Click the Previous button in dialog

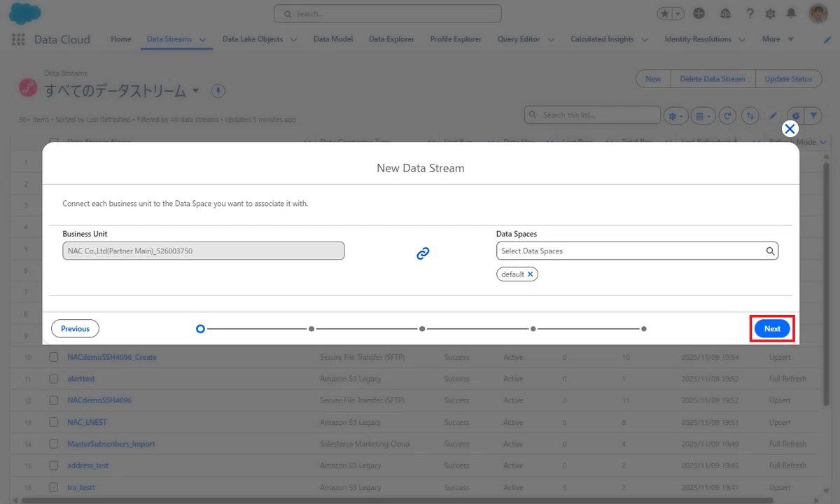coord(75,329)
